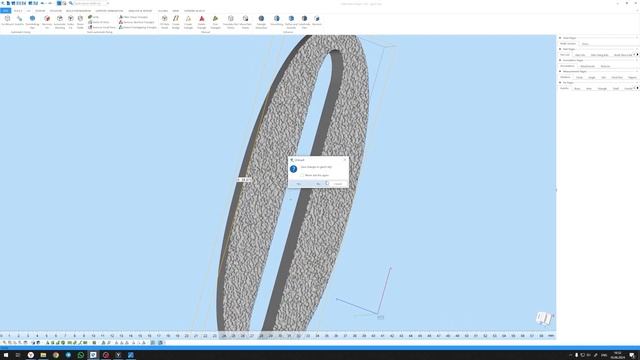Activate Fill Hole Mode
Image resolution: width=640 pixels, height=360 pixels.
(x=164, y=22)
